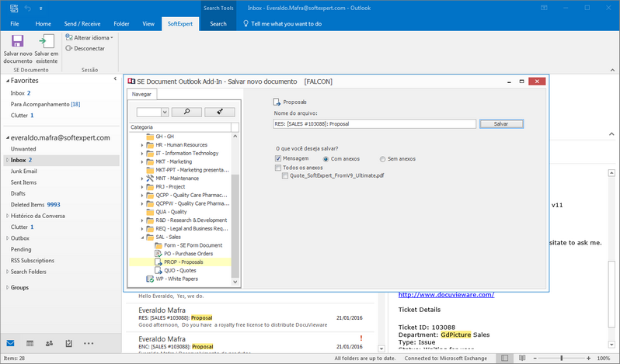Expand the HR - Human Resources node

142,145
